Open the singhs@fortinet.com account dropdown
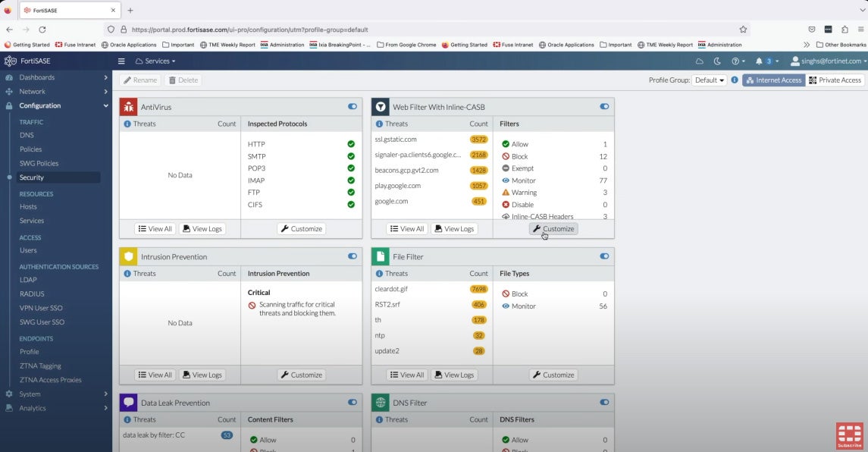This screenshot has width=868, height=452. click(828, 61)
